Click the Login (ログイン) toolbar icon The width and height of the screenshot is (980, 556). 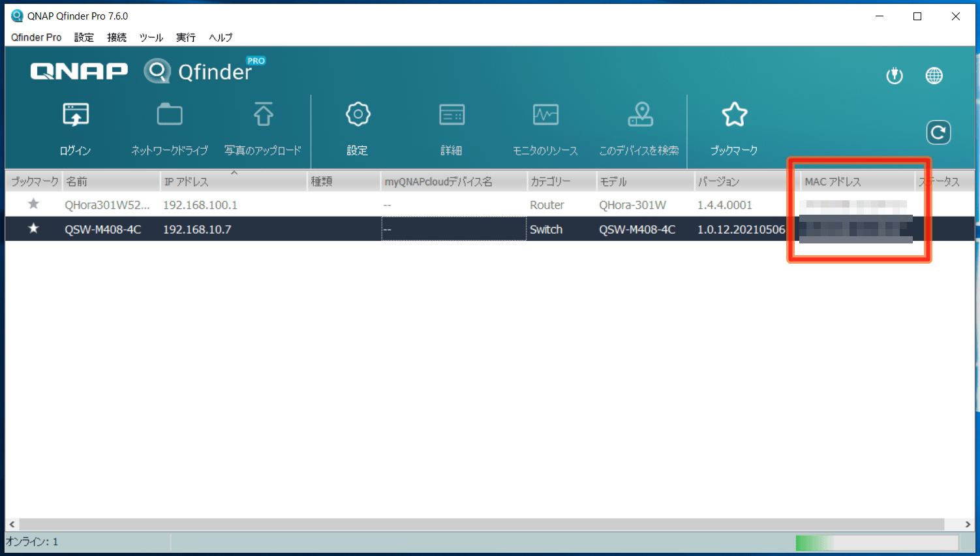76,115
